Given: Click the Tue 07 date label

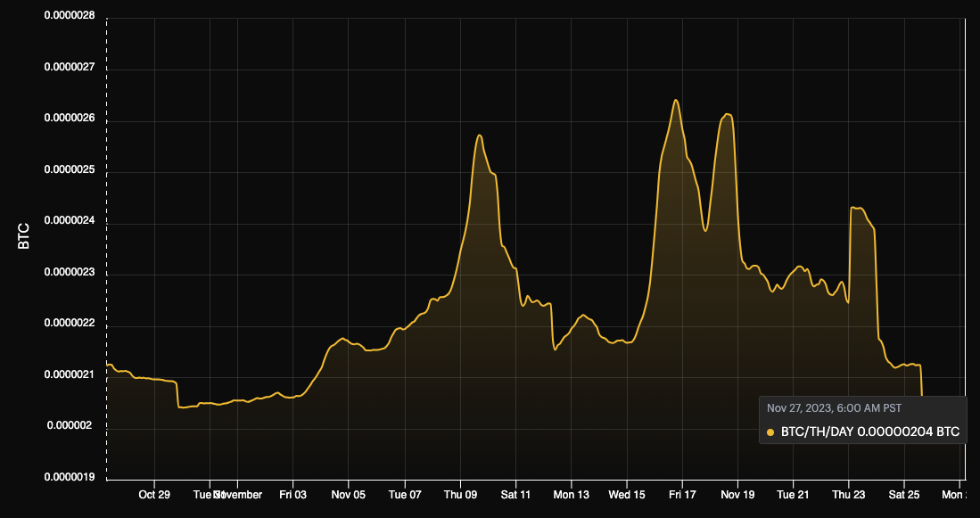Looking at the screenshot, I should tap(405, 495).
